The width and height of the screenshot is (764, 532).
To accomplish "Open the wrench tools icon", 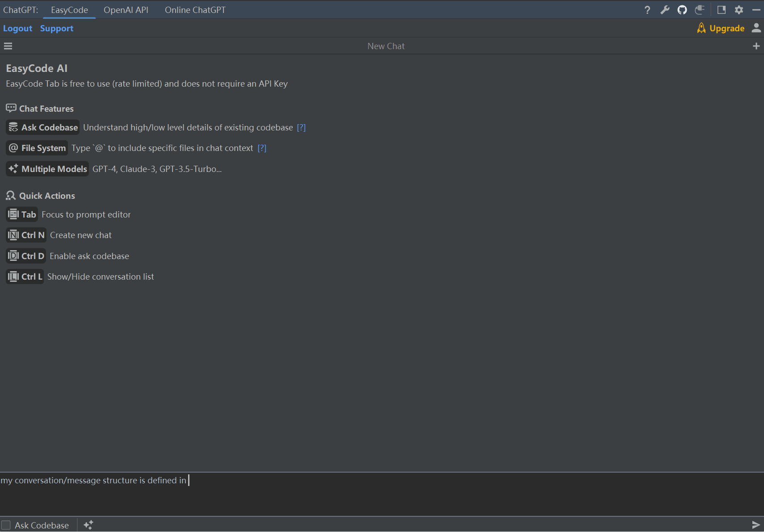I will coord(665,10).
